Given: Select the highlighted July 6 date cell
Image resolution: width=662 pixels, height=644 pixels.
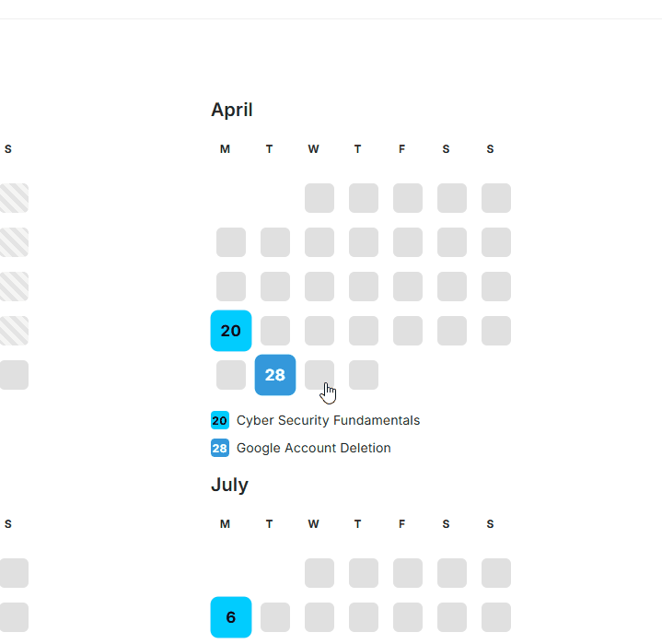Looking at the screenshot, I should 231,617.
